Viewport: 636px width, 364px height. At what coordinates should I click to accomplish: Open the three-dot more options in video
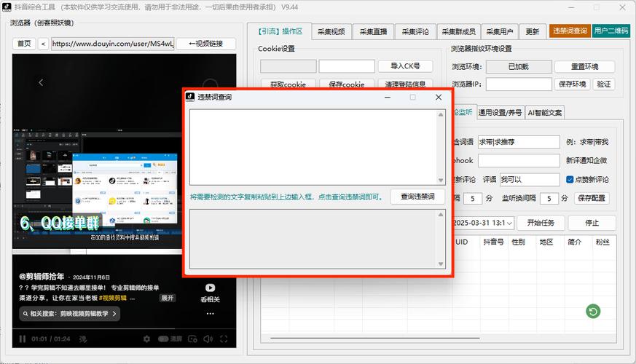click(x=210, y=314)
